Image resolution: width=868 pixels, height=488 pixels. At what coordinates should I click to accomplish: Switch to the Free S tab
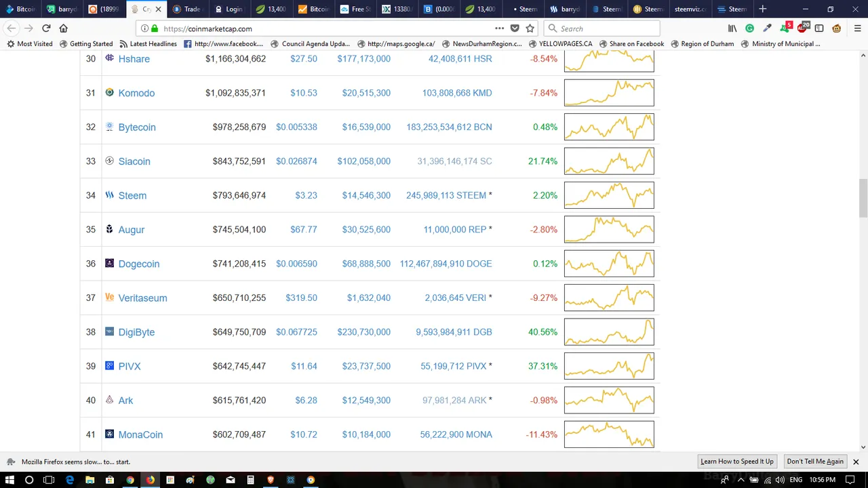pos(356,9)
